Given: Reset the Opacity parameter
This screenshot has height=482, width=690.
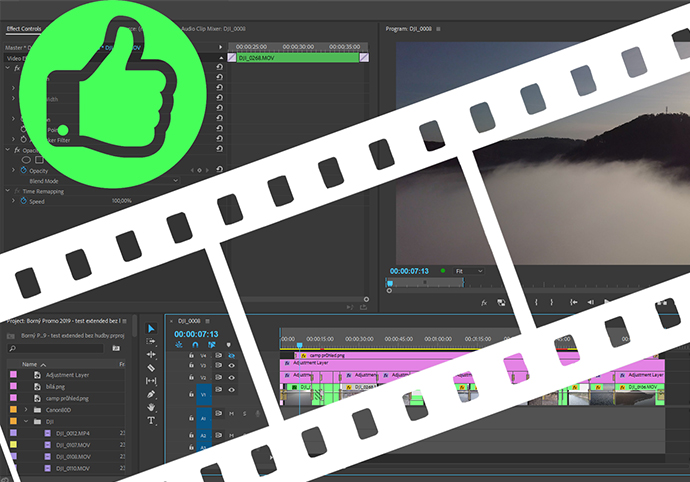Looking at the screenshot, I should coord(220,169).
